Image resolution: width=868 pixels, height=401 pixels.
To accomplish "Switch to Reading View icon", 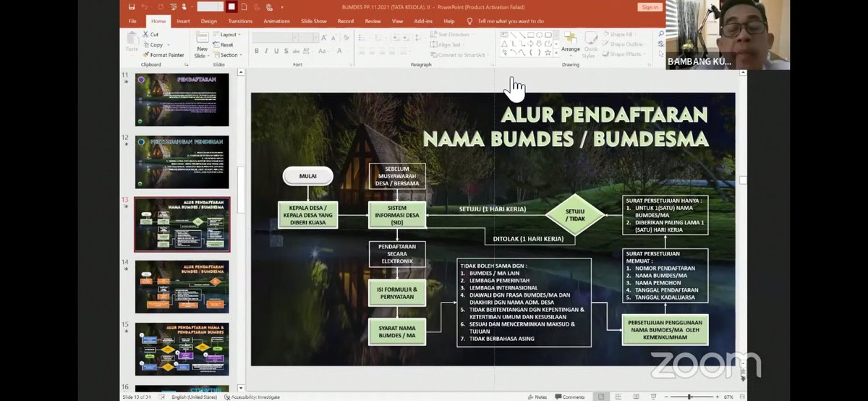I will tap(636, 397).
